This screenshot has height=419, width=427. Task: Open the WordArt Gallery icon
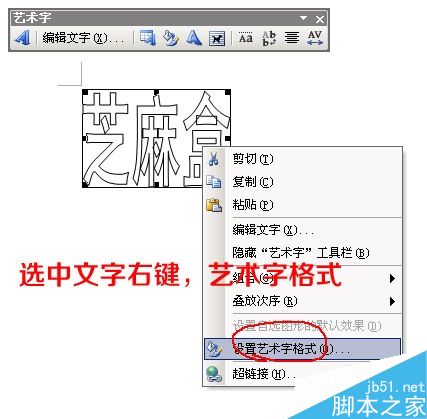click(x=148, y=38)
